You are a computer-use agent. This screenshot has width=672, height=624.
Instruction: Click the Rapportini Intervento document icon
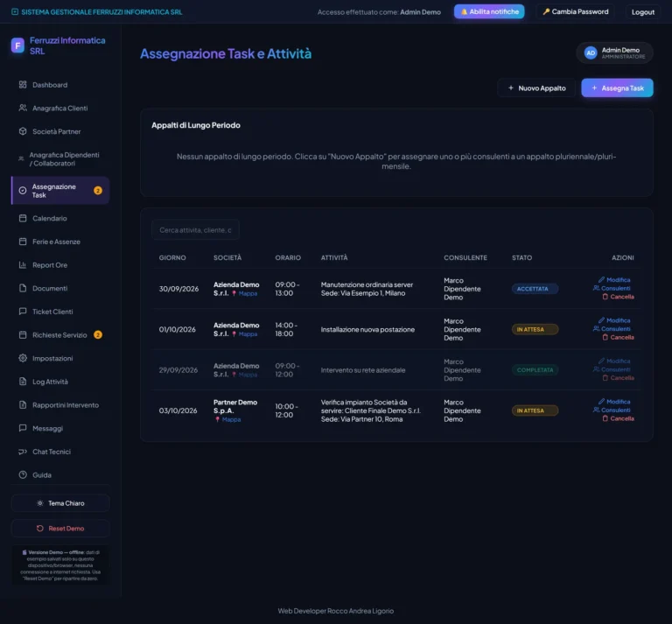(x=23, y=405)
